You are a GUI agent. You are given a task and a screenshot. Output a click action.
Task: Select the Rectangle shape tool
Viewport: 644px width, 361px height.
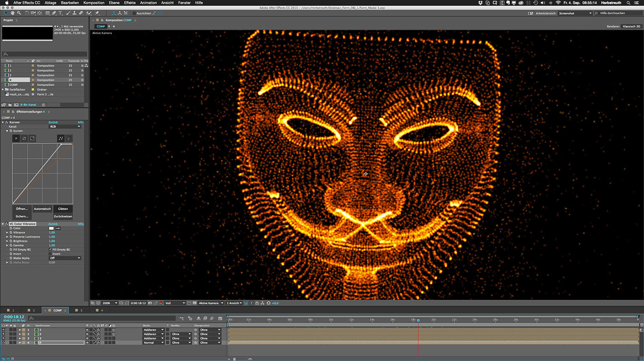coord(47,13)
